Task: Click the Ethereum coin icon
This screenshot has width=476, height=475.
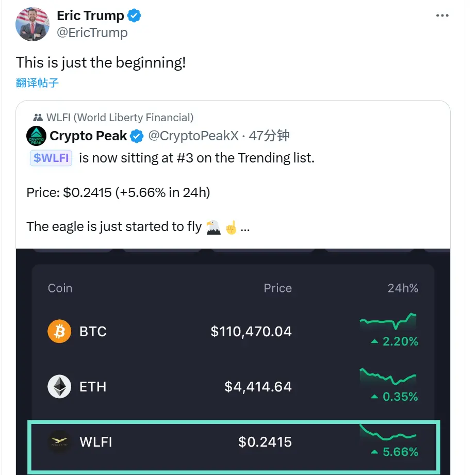Action: pos(59,387)
